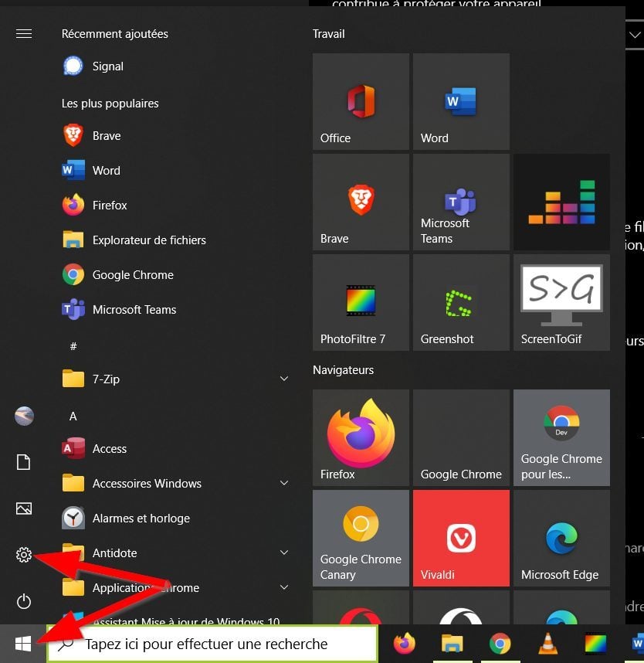Viewport: 644px width, 663px height.
Task: Launch the ScreenToGif tile
Action: (561, 302)
